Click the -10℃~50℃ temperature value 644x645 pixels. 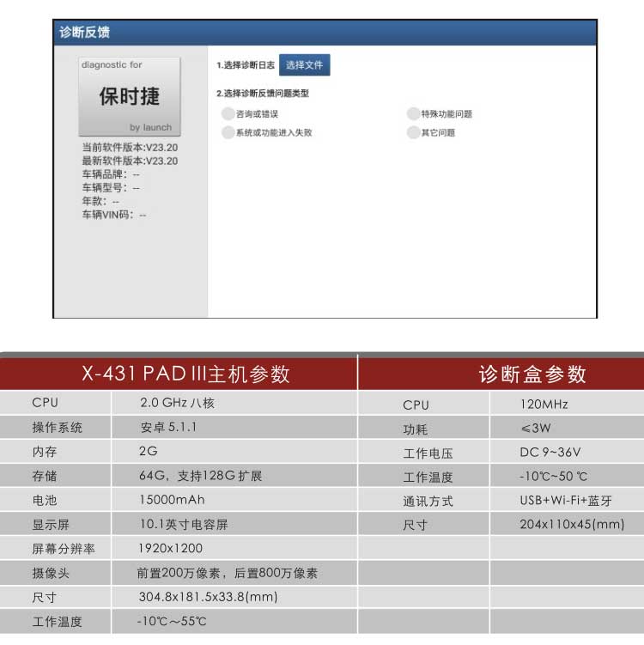pos(554,477)
